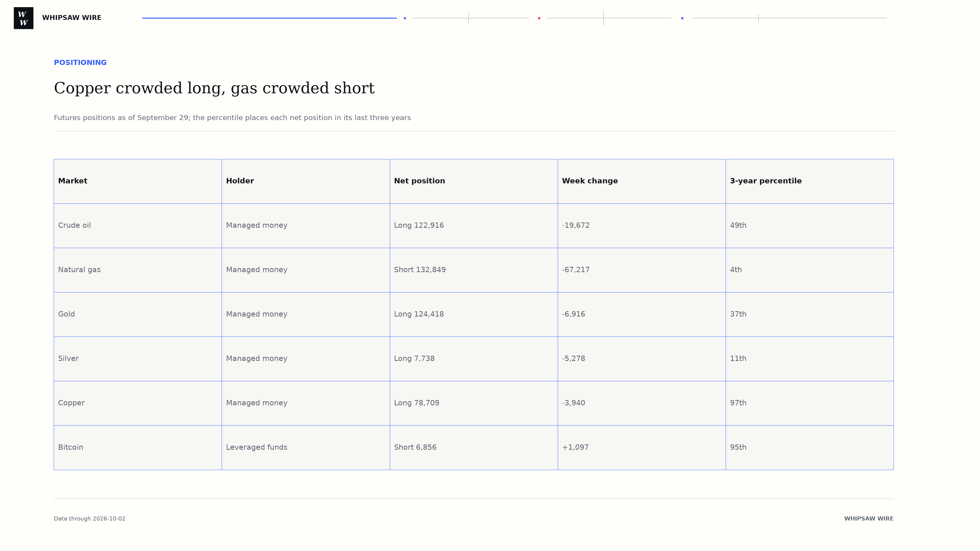
Task: Click the footer WHIPSAW WIRE label
Action: coord(869,519)
